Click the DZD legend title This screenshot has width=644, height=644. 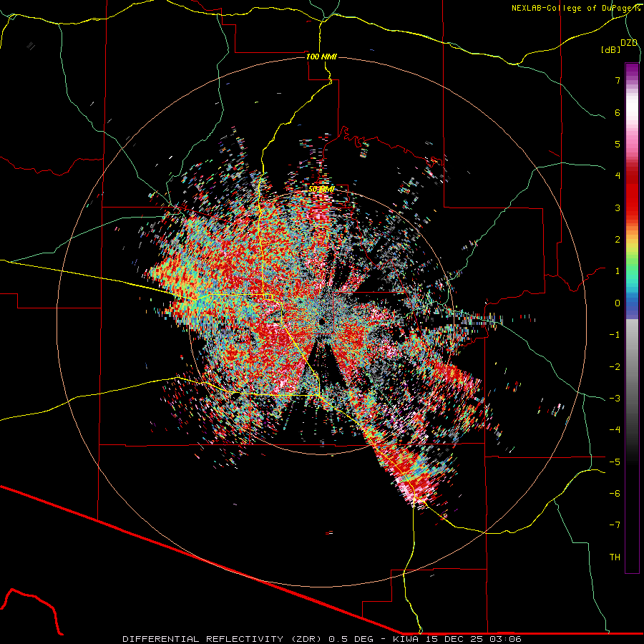629,43
